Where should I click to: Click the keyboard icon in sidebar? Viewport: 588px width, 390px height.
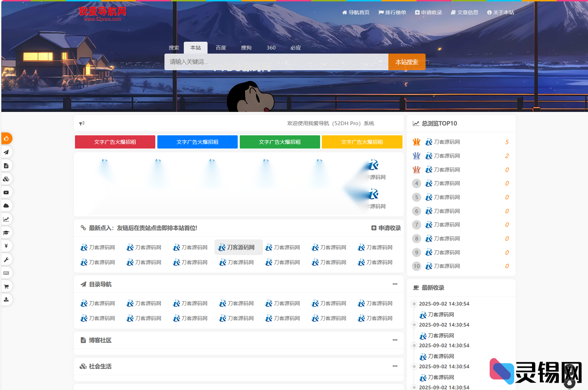[x=6, y=273]
